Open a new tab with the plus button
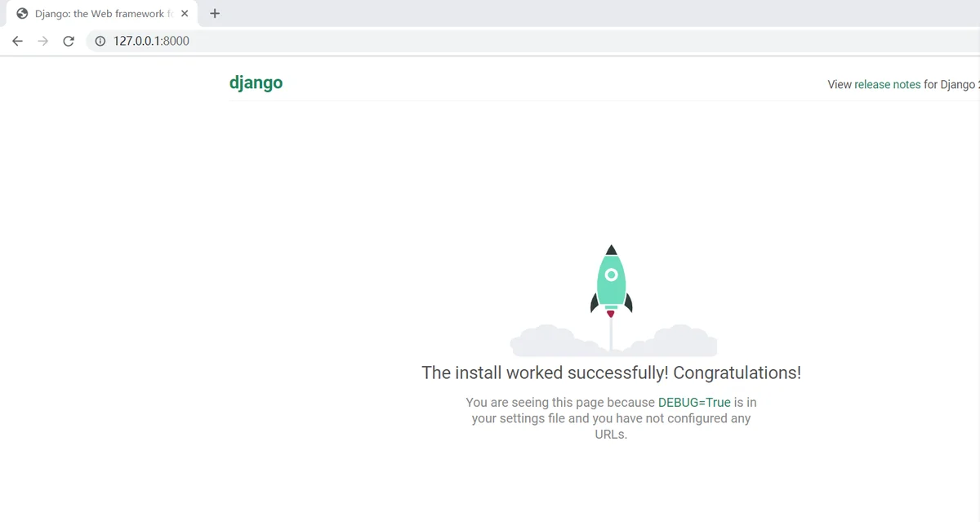The height and width of the screenshot is (522, 980). tap(215, 13)
